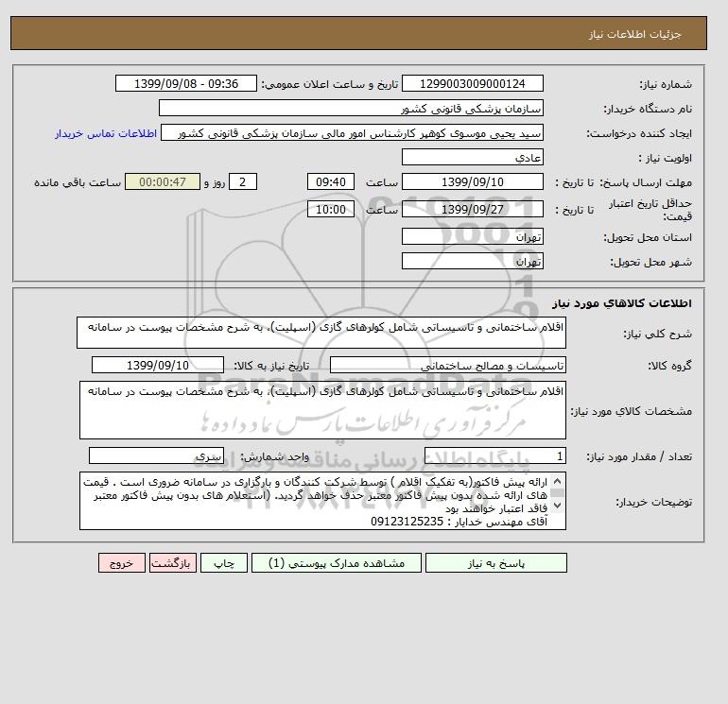The width and height of the screenshot is (728, 704).
Task: Click the announcement date field 1399/09/08 - 09:36
Action: tap(186, 83)
